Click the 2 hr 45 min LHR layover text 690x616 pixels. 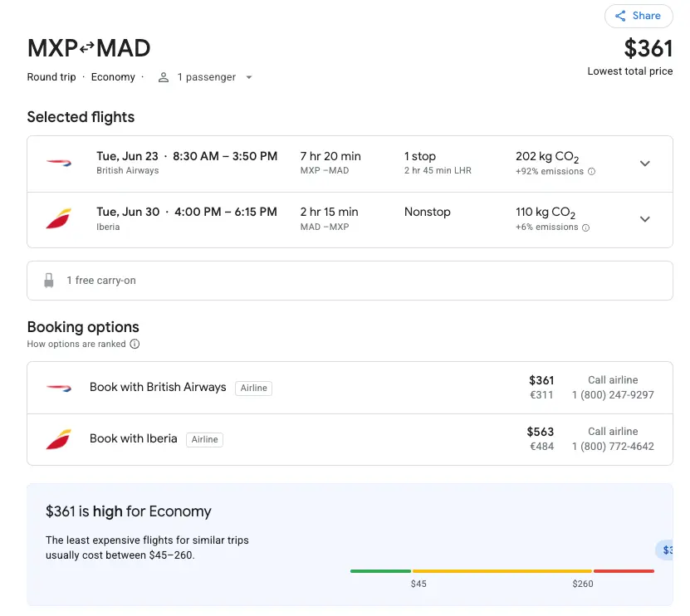click(x=438, y=171)
